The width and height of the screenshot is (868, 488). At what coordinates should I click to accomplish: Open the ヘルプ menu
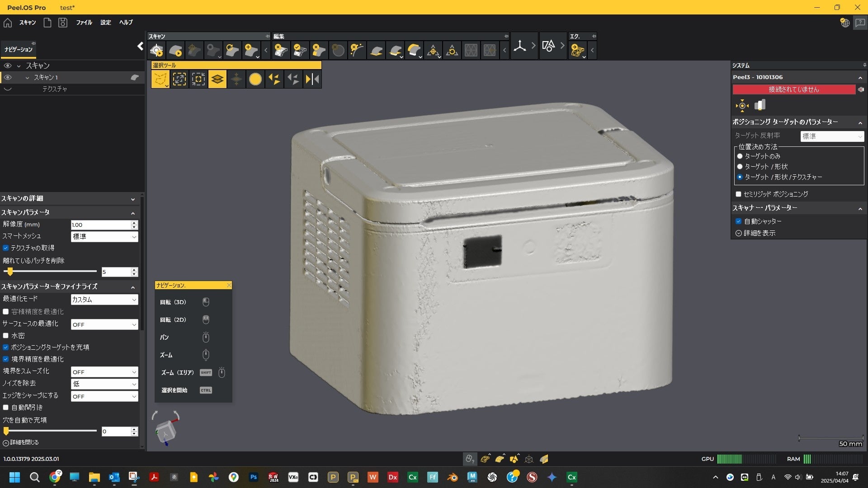tap(126, 22)
